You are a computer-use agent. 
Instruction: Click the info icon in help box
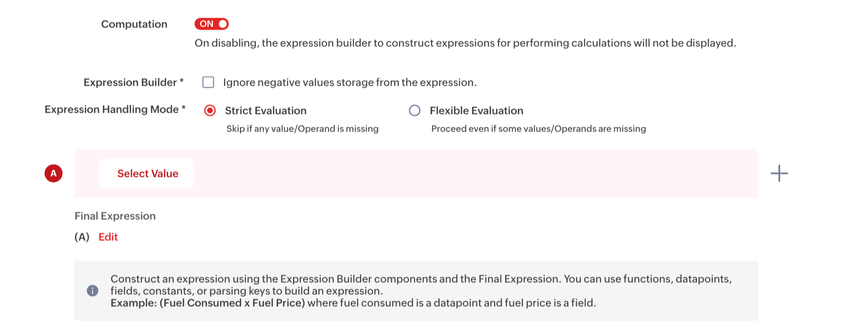[93, 291]
